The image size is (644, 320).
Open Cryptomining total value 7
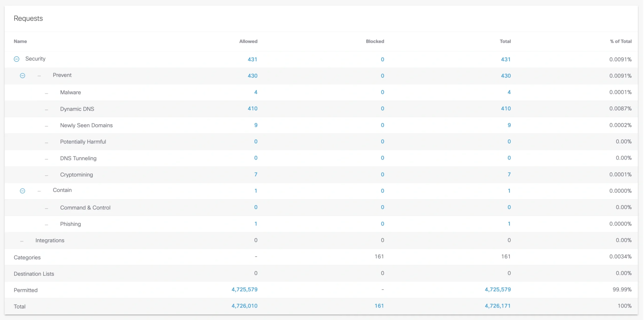coord(509,174)
